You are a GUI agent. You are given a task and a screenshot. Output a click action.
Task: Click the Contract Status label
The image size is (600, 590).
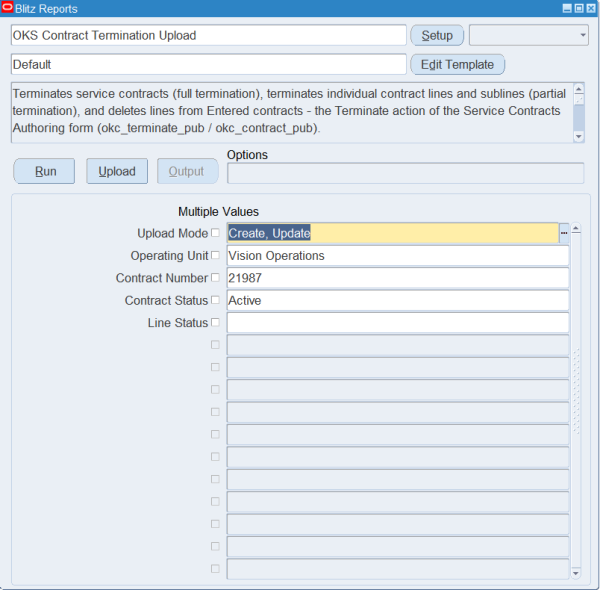(166, 300)
